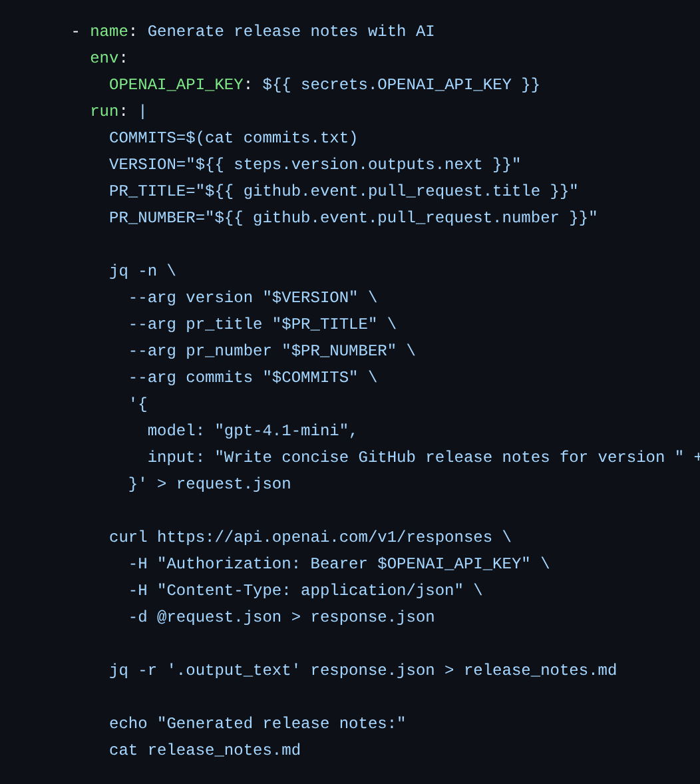Image resolution: width=700 pixels, height=784 pixels.
Task: Click the request.json output file name
Action: click(x=234, y=483)
